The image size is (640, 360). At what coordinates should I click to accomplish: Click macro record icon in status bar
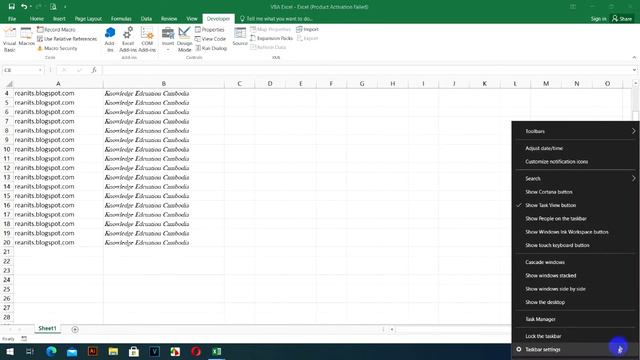[24, 339]
